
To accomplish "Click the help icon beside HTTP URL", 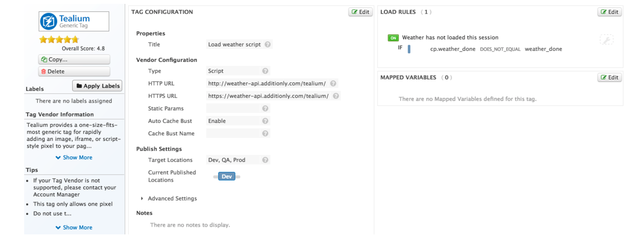I will pos(333,83).
